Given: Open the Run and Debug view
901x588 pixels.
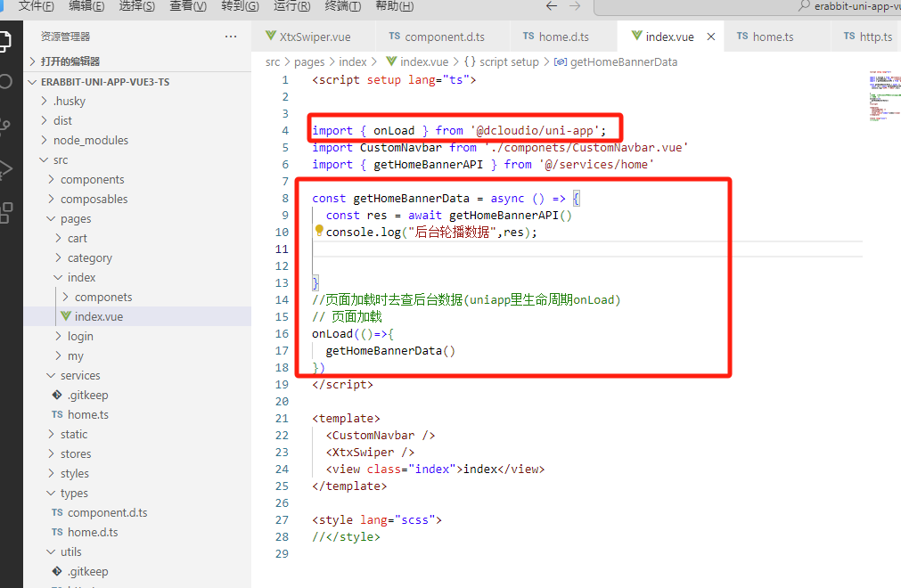Looking at the screenshot, I should tap(4, 168).
